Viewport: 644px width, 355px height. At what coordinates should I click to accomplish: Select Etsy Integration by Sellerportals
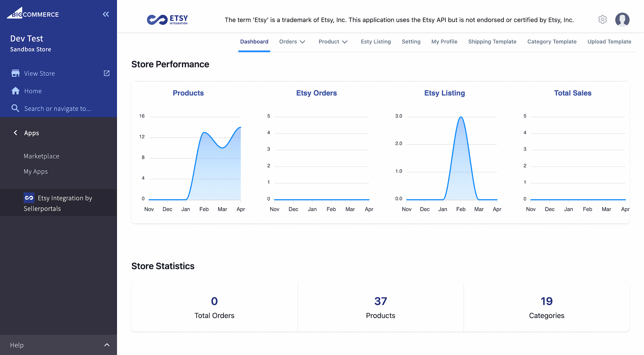[x=58, y=203]
